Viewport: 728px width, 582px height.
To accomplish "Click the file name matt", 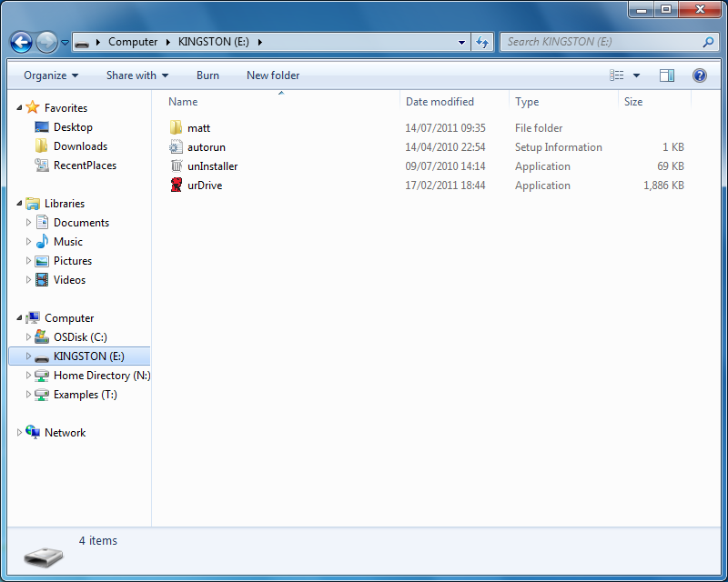I will [198, 128].
